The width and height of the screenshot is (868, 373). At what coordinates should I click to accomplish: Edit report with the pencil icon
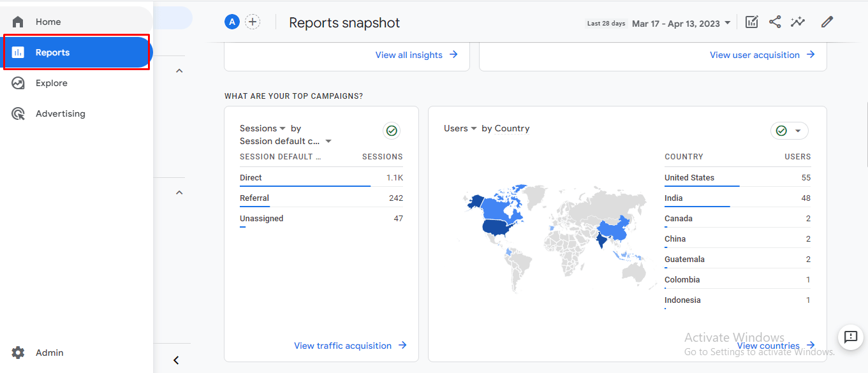click(827, 22)
